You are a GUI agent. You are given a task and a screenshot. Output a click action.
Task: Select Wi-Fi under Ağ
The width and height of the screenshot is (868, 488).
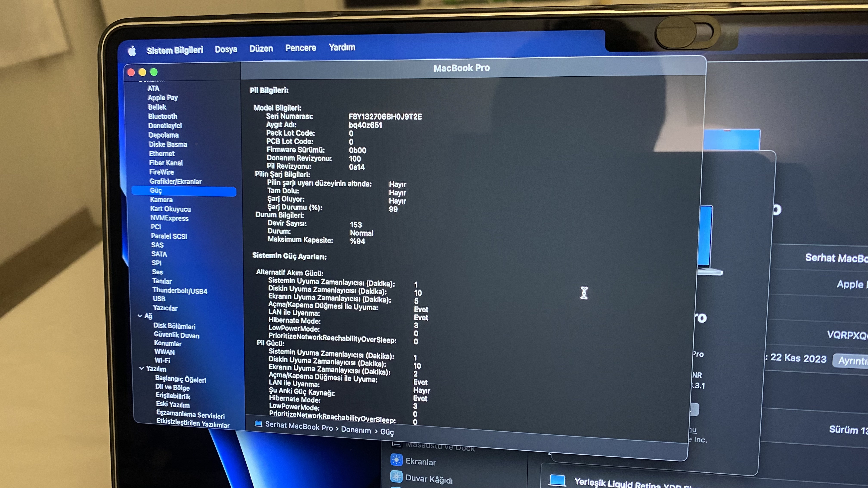162,361
